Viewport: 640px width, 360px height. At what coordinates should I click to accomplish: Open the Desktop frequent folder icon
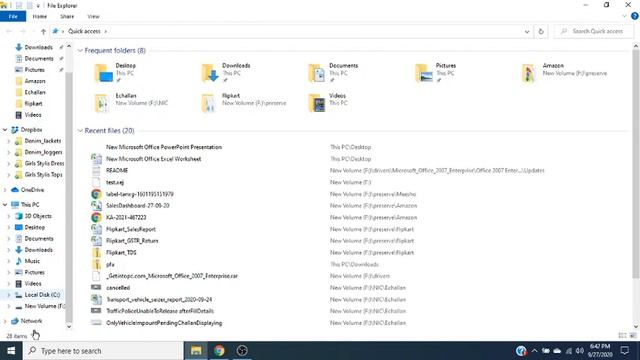[x=104, y=73]
